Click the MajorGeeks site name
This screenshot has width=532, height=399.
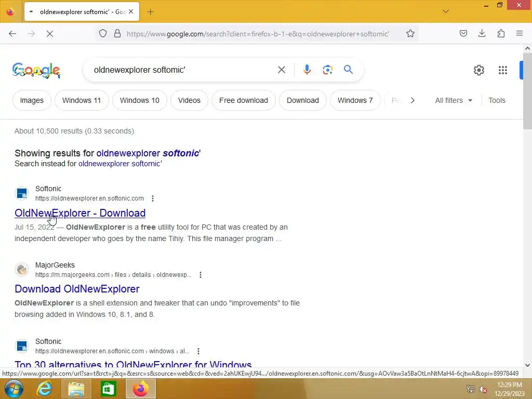coord(55,265)
